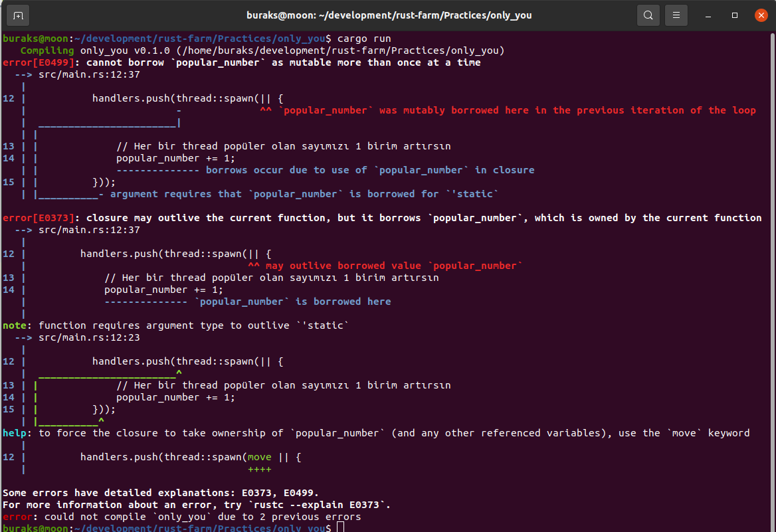776x532 pixels.
Task: Close the terminal with the orange button
Action: 760,15
